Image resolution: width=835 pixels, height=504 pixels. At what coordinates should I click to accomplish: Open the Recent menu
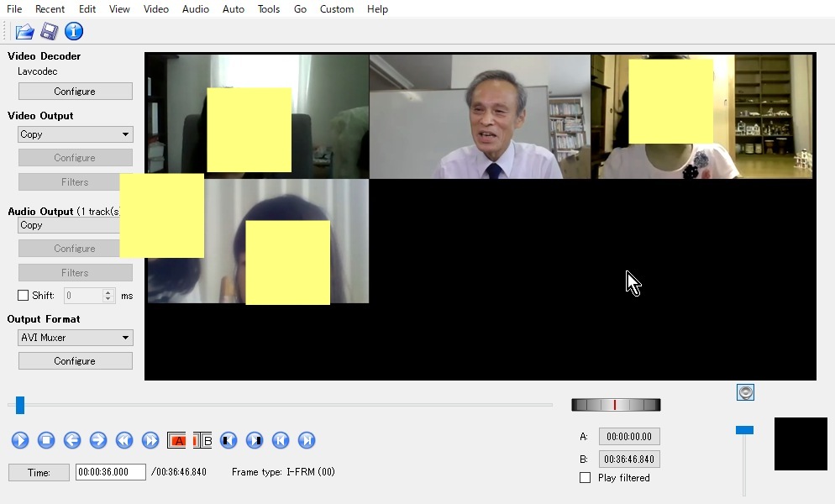[50, 9]
